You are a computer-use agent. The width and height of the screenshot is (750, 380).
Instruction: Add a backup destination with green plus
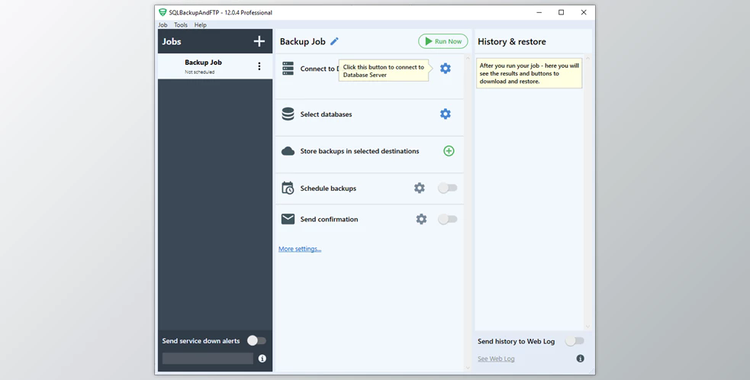[x=449, y=151]
